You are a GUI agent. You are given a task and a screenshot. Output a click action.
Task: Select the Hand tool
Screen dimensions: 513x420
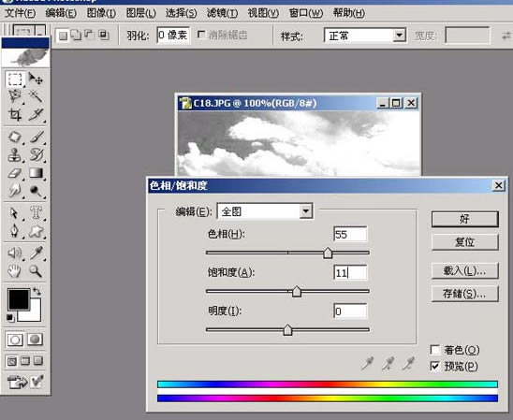15,271
